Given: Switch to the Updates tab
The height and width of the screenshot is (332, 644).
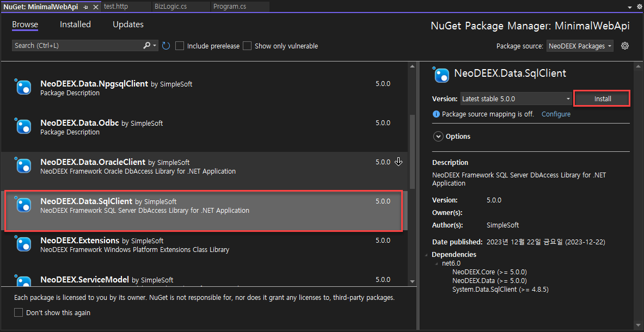Looking at the screenshot, I should pos(128,24).
